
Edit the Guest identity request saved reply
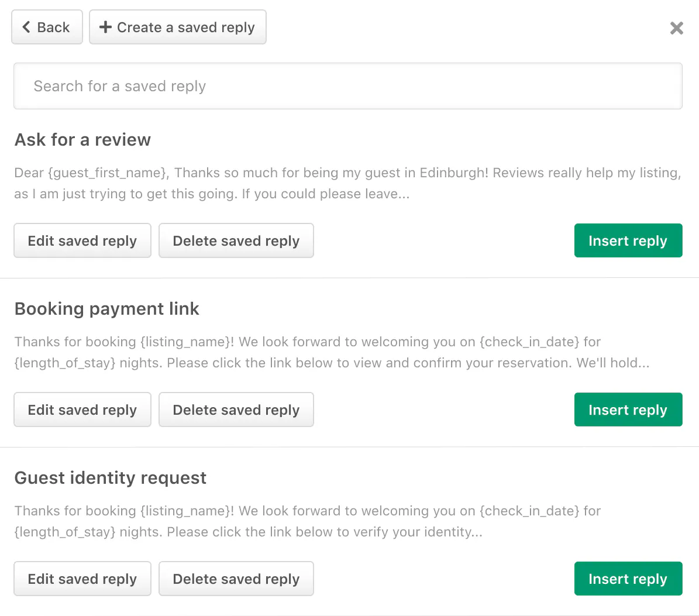point(82,579)
